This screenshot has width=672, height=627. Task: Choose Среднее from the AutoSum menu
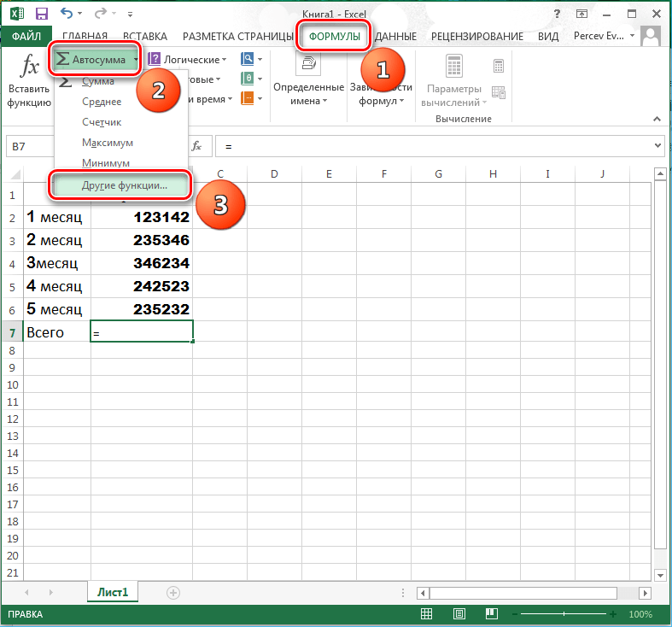(102, 102)
